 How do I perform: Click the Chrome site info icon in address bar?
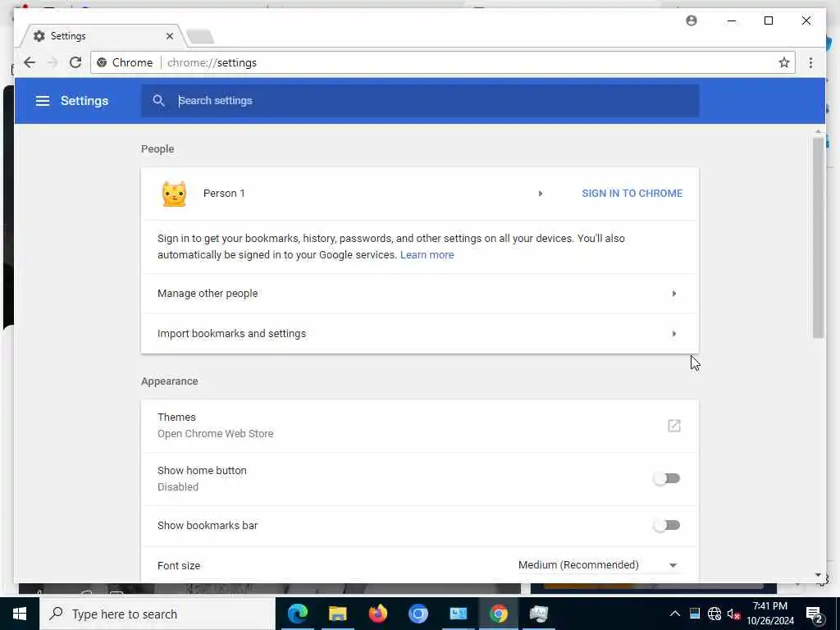point(101,62)
